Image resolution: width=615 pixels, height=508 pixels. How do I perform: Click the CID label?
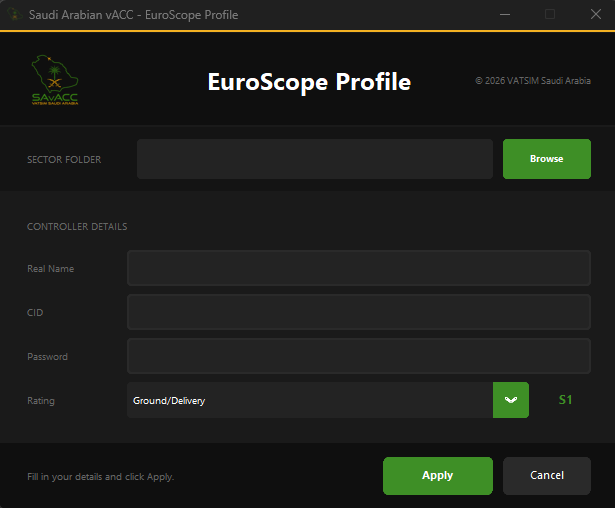pyautogui.click(x=35, y=313)
